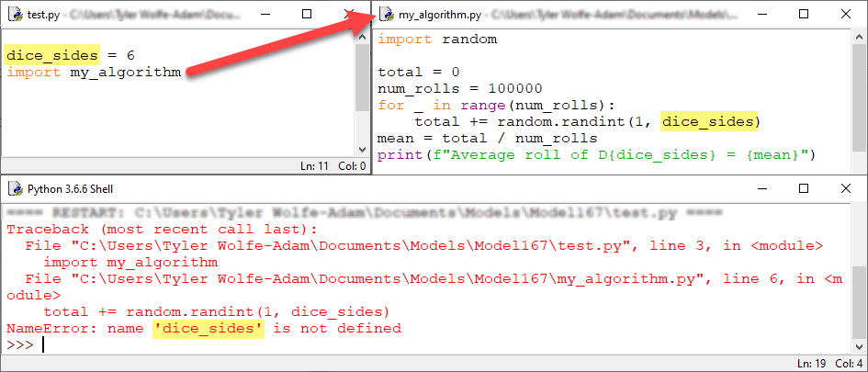The width and height of the screenshot is (868, 372).
Task: Click 'import random' line in my_algorithm.py
Action: point(437,39)
